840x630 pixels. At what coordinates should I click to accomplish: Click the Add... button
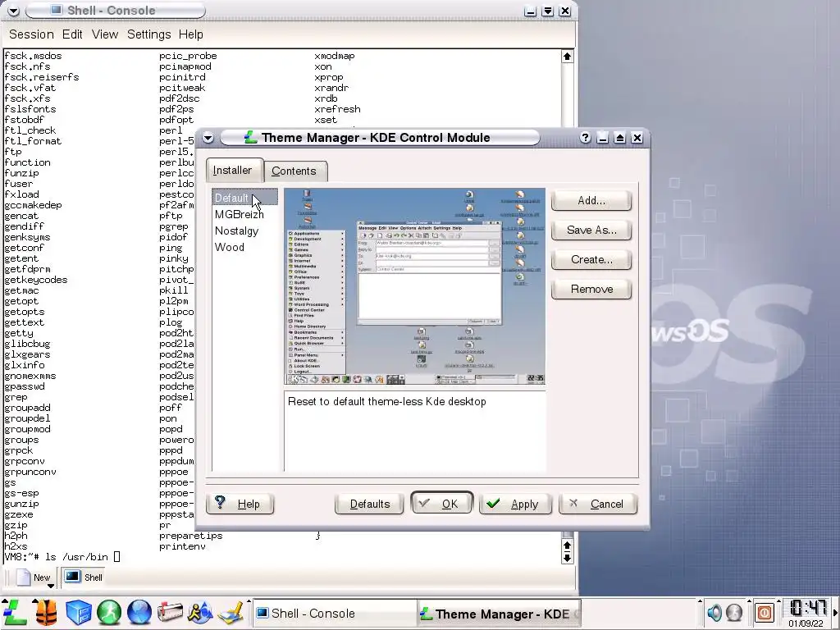coord(591,200)
